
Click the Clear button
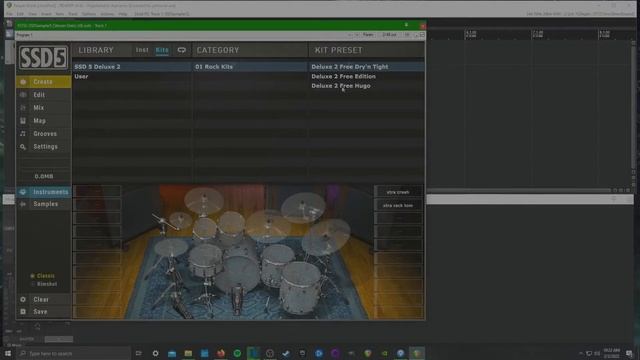tap(43, 299)
